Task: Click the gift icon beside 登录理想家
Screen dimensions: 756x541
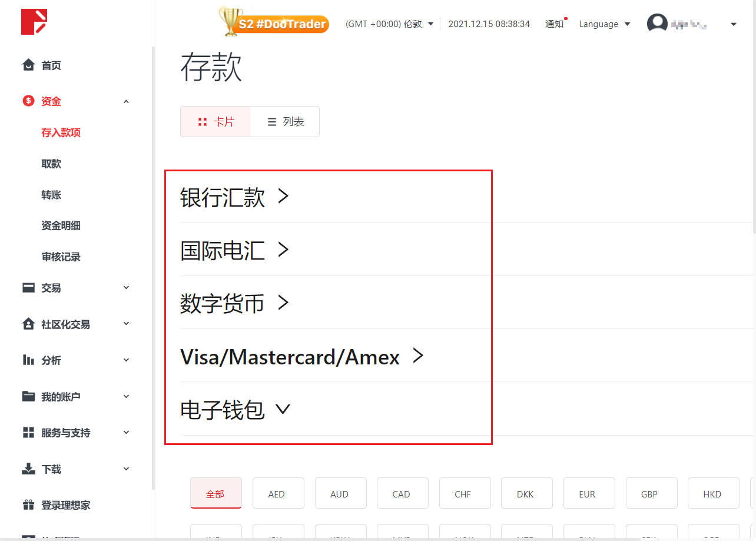Action: tap(28, 505)
